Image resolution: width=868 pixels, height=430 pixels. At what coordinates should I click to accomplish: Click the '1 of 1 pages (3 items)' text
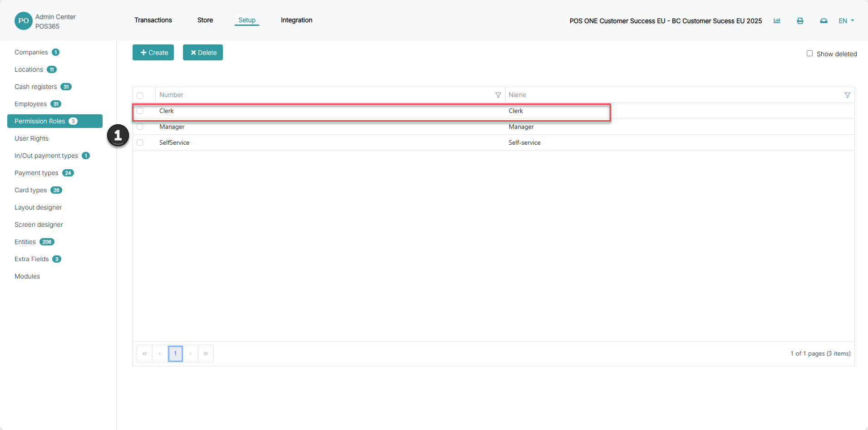click(820, 353)
